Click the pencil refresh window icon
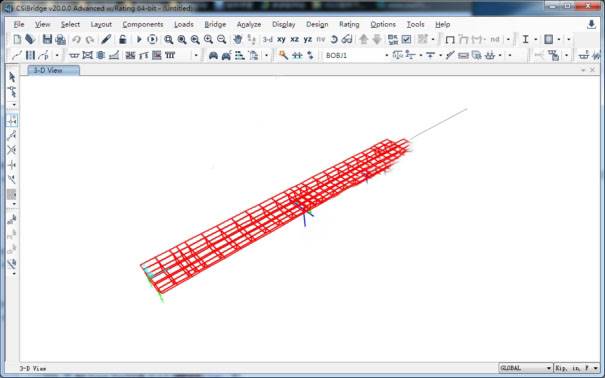The image size is (605, 378). point(106,39)
